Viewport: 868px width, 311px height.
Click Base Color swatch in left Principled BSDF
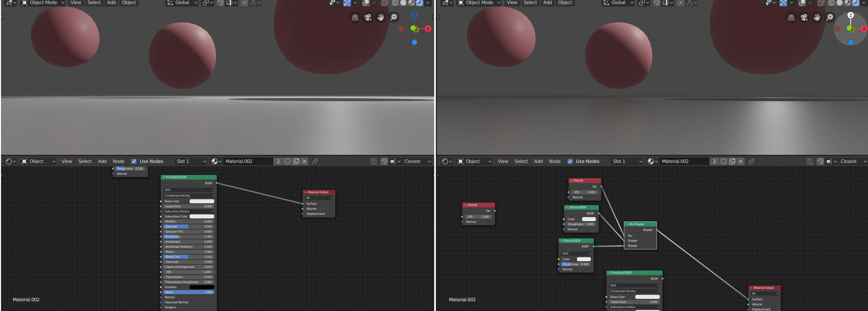tap(202, 201)
